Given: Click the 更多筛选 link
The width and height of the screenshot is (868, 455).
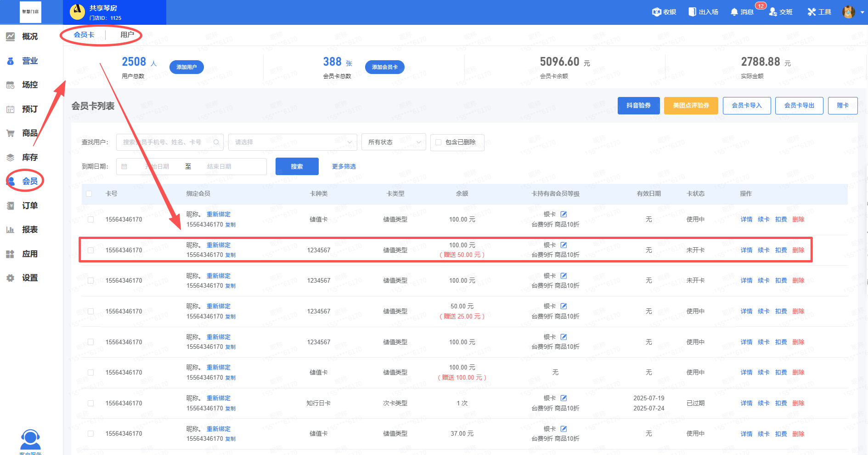Looking at the screenshot, I should [x=344, y=166].
